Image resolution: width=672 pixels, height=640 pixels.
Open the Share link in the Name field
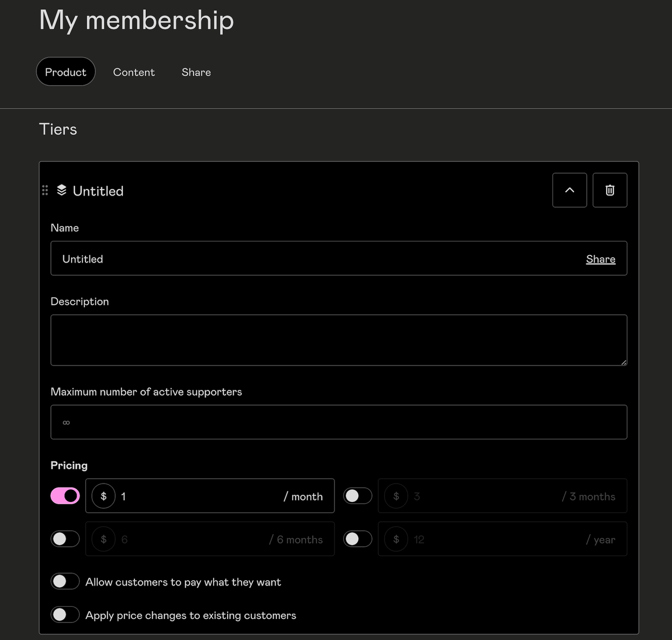pyautogui.click(x=600, y=259)
